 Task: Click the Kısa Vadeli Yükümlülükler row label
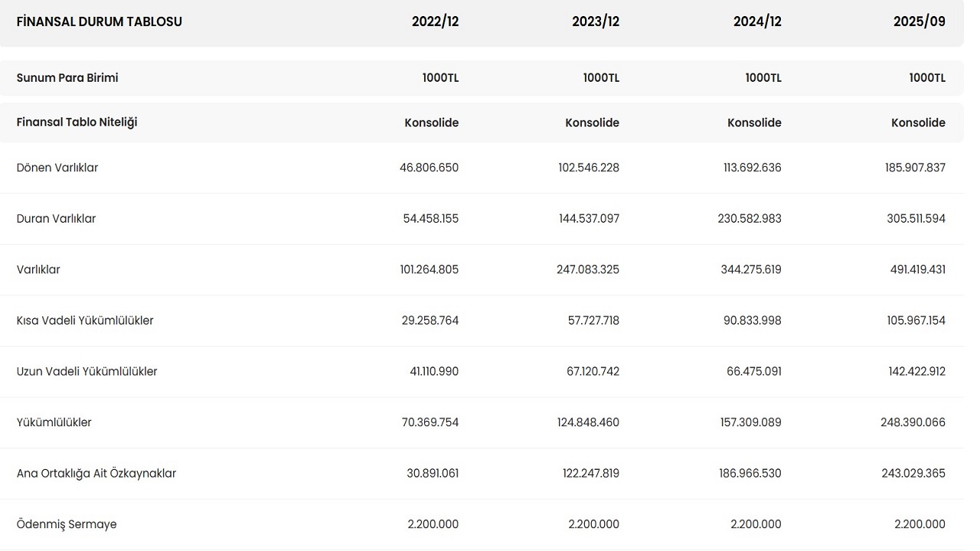85,321
